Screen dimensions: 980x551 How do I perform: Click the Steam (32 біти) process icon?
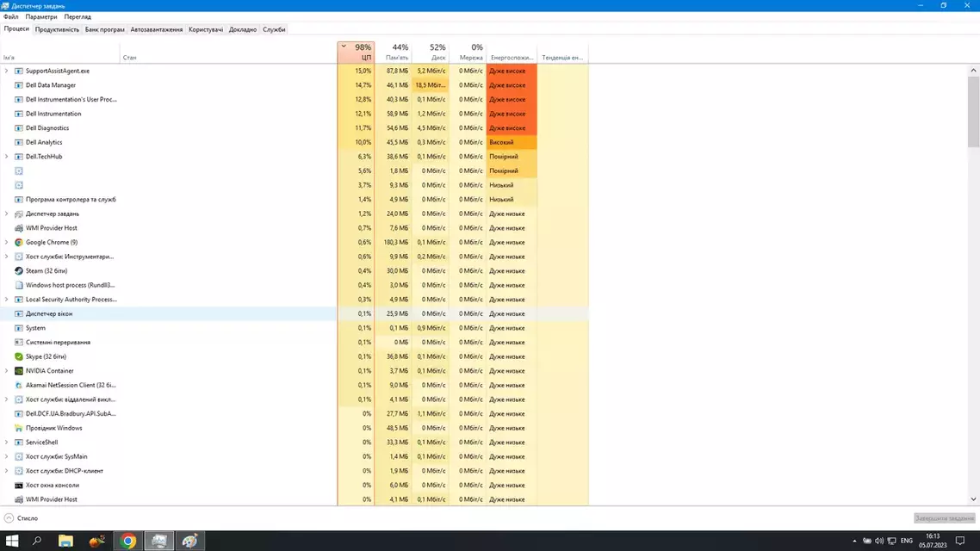coord(19,271)
